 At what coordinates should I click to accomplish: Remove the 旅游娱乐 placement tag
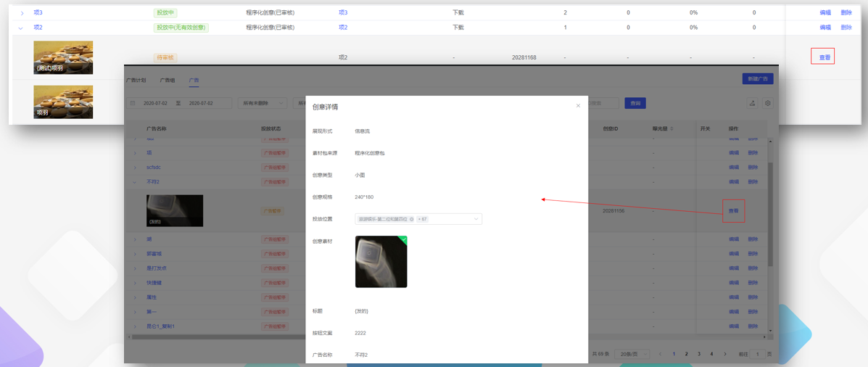coord(412,219)
